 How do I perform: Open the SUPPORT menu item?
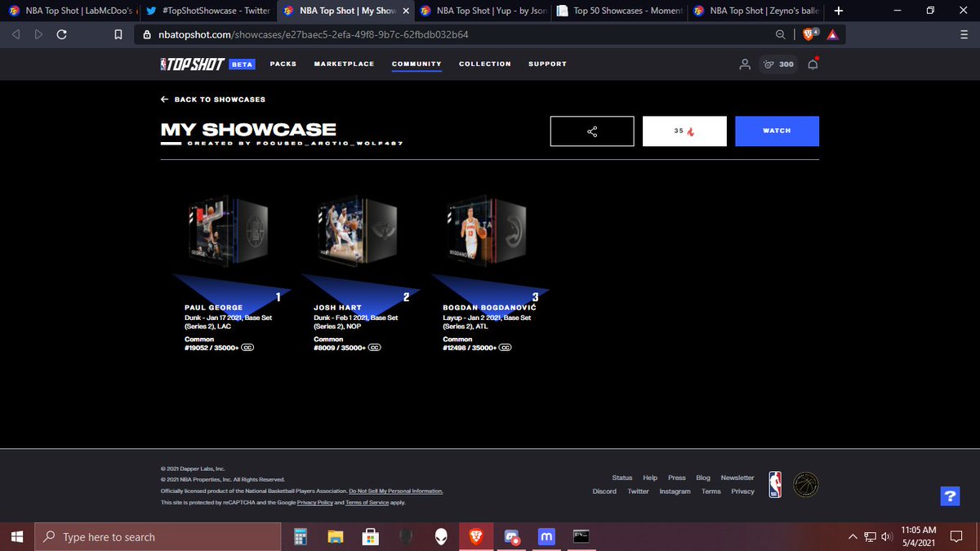pos(547,64)
